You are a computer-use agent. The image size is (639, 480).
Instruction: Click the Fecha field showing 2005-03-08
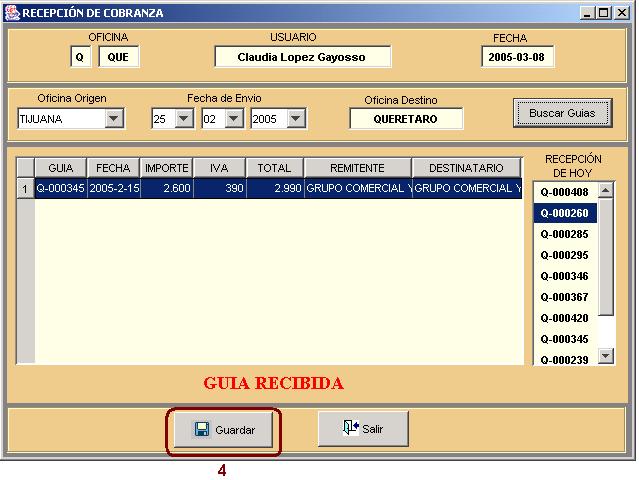click(517, 57)
